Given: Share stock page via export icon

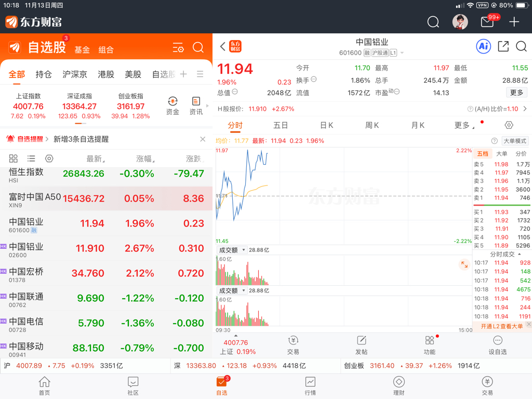Looking at the screenshot, I should point(503,46).
